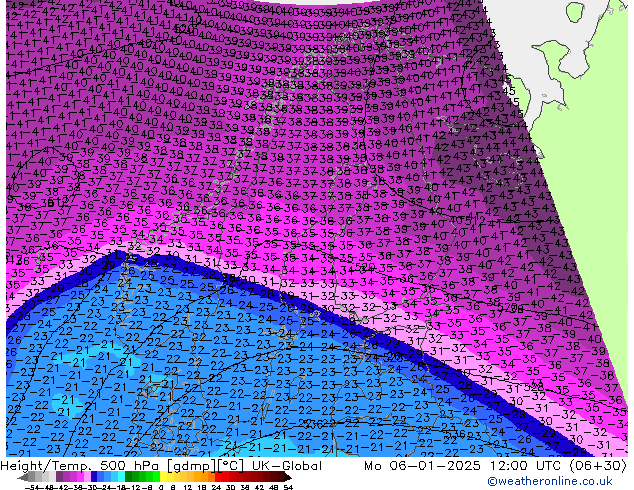
Task: Click the 'Mo 06-01-2025' date label
Action: click(423, 466)
